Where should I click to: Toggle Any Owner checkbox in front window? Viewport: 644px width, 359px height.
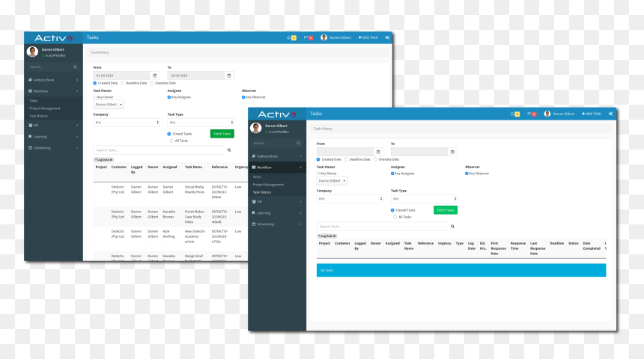point(318,174)
